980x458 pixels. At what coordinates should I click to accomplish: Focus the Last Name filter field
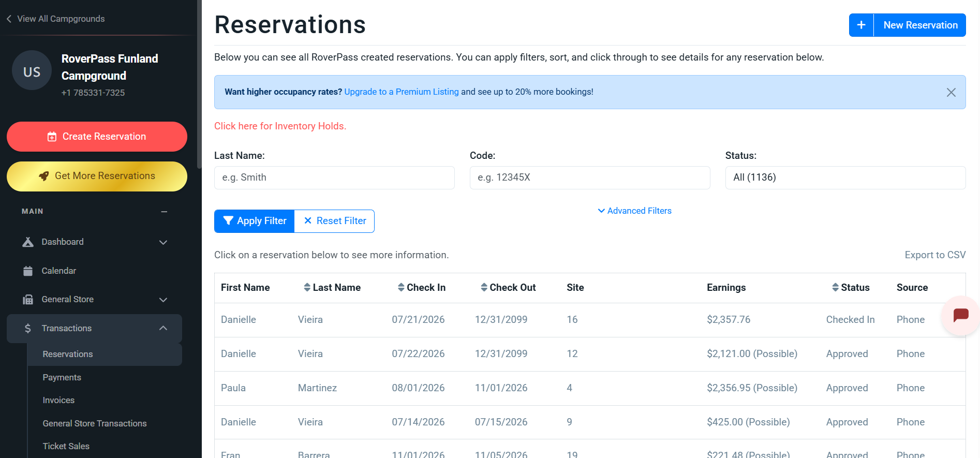tap(334, 178)
